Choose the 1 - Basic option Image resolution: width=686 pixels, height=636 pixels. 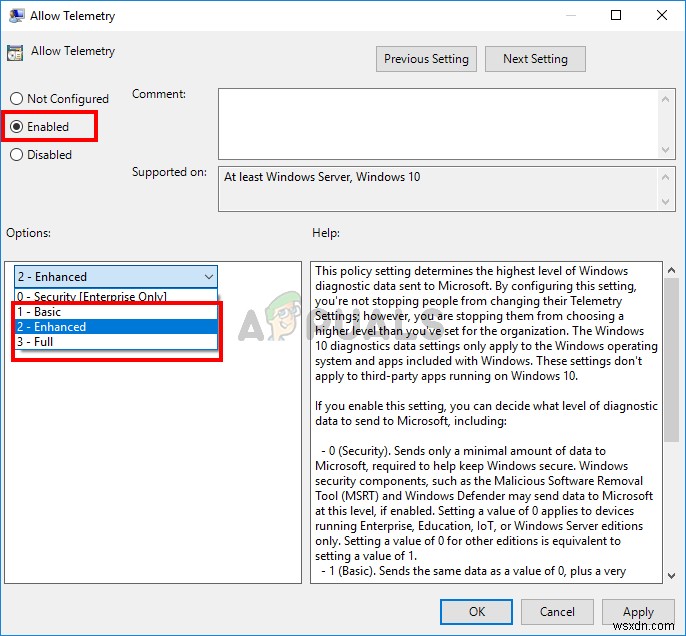[x=116, y=311]
